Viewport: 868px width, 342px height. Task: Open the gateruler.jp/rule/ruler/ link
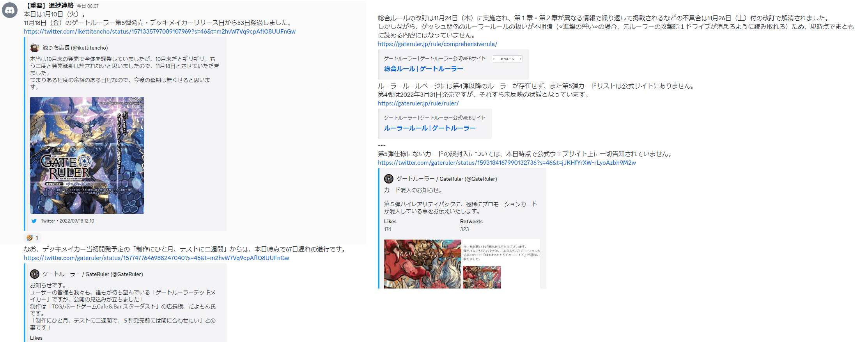coord(418,103)
